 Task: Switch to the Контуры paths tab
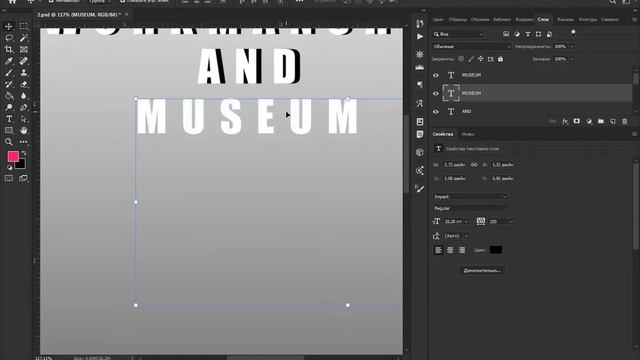click(588, 20)
